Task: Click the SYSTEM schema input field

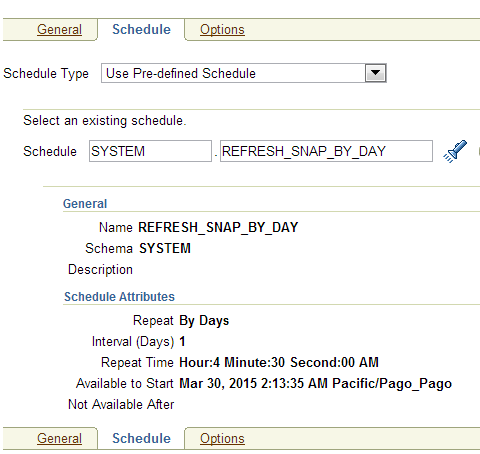Action: point(150,151)
